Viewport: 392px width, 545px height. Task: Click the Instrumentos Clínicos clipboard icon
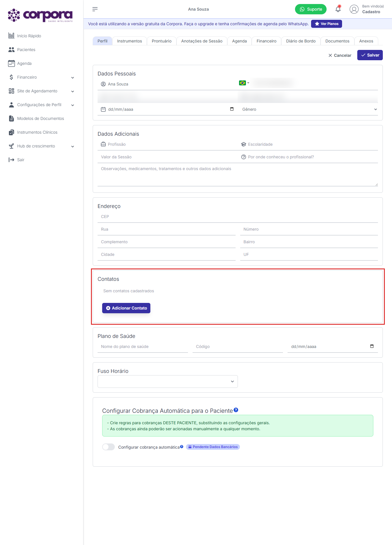(11, 132)
